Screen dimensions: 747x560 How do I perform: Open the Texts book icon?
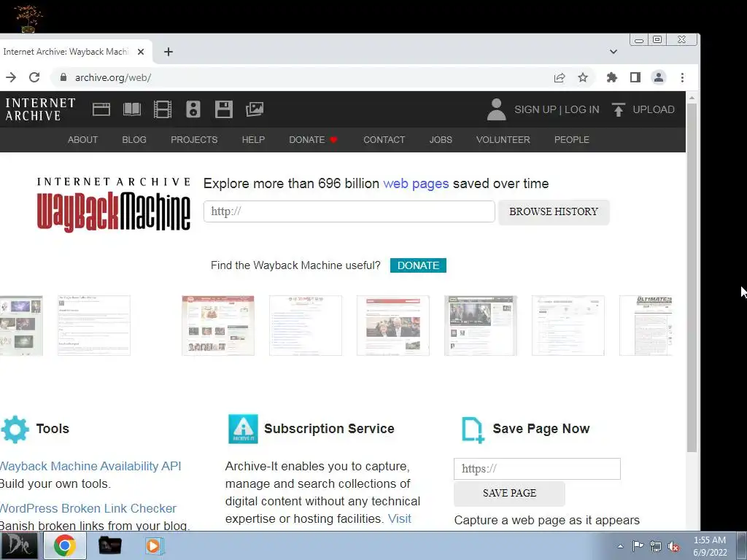[132, 109]
